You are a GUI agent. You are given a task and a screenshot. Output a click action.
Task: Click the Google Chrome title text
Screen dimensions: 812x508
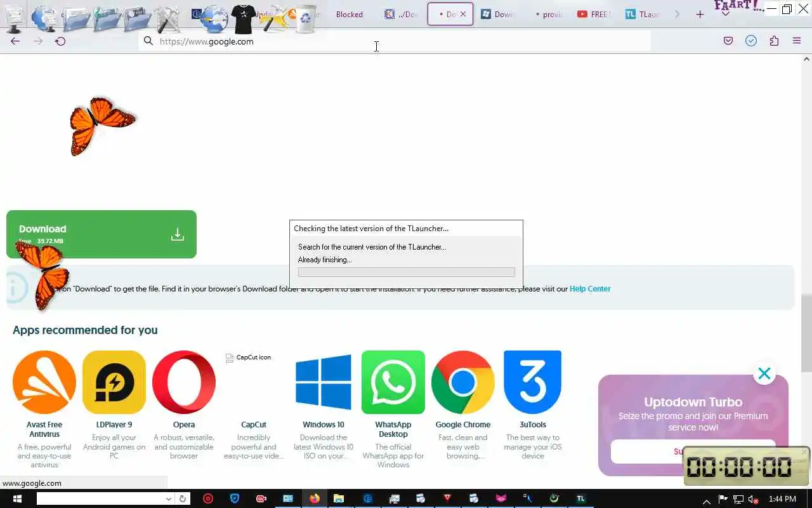[463, 425]
